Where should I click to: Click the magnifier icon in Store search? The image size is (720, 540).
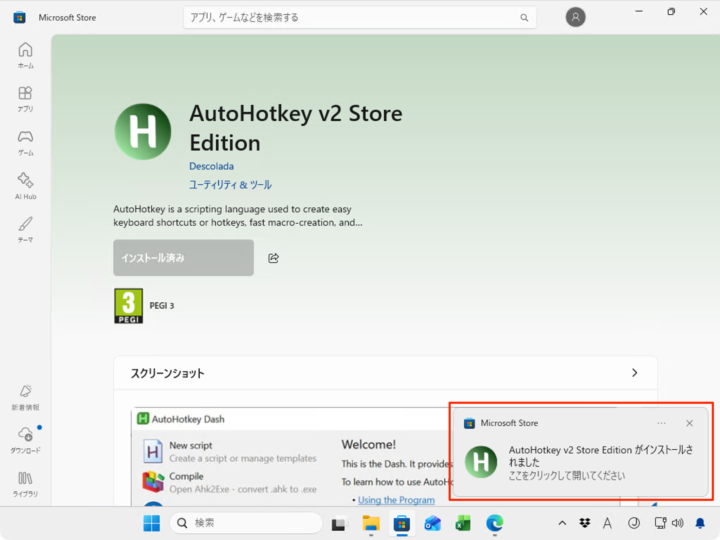tap(523, 17)
